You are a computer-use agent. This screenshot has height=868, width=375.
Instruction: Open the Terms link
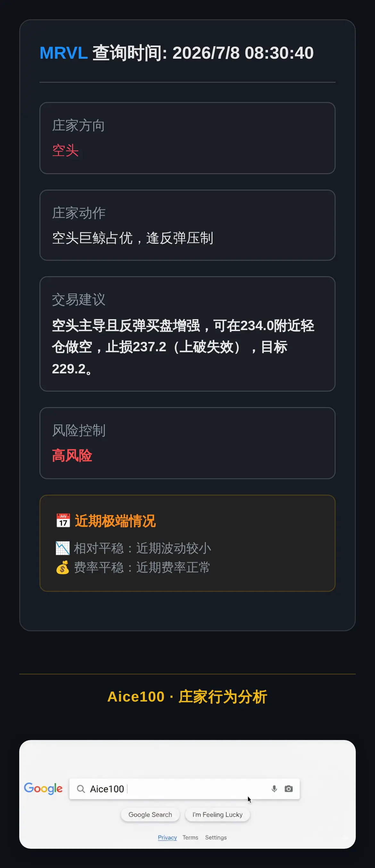[190, 837]
